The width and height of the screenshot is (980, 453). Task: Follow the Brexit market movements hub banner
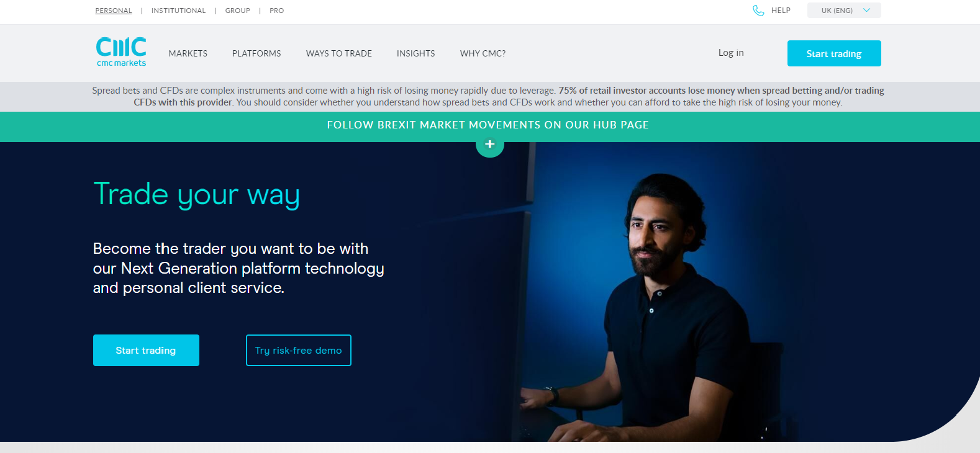[488, 125]
